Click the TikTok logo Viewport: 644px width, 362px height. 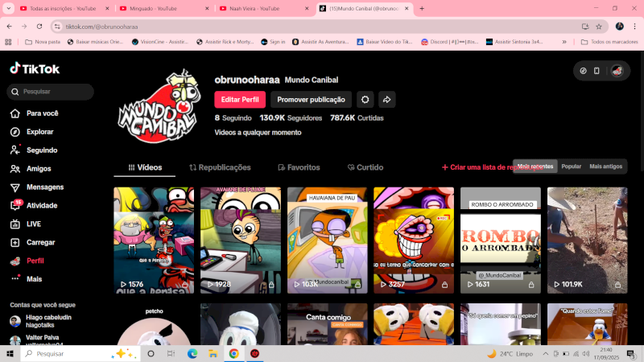click(x=35, y=68)
